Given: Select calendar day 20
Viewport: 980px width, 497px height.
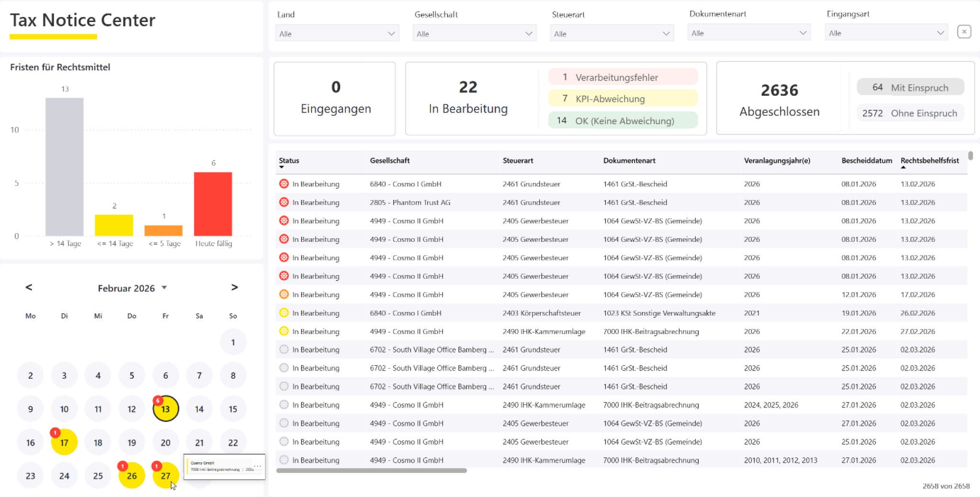Looking at the screenshot, I should (166, 442).
